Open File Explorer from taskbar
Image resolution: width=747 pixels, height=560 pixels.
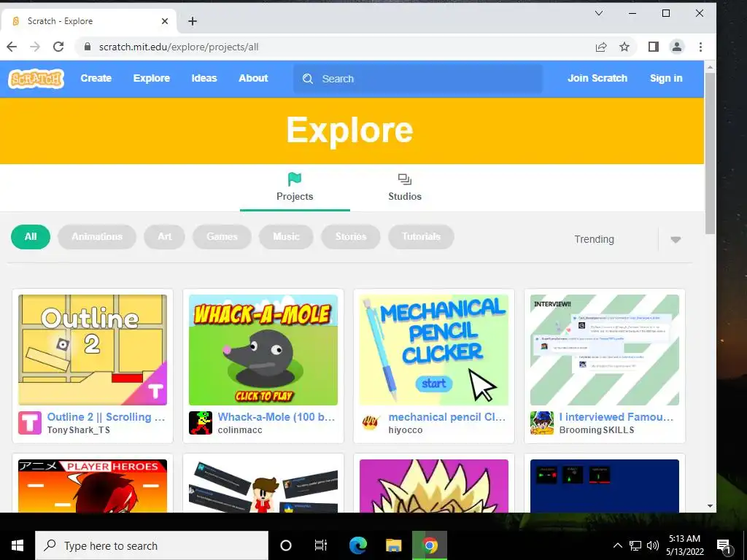393,545
